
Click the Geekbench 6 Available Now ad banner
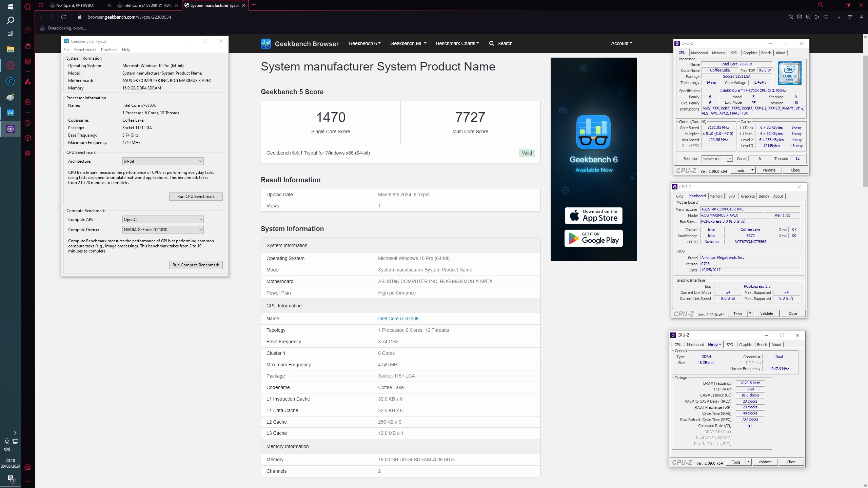(x=594, y=159)
